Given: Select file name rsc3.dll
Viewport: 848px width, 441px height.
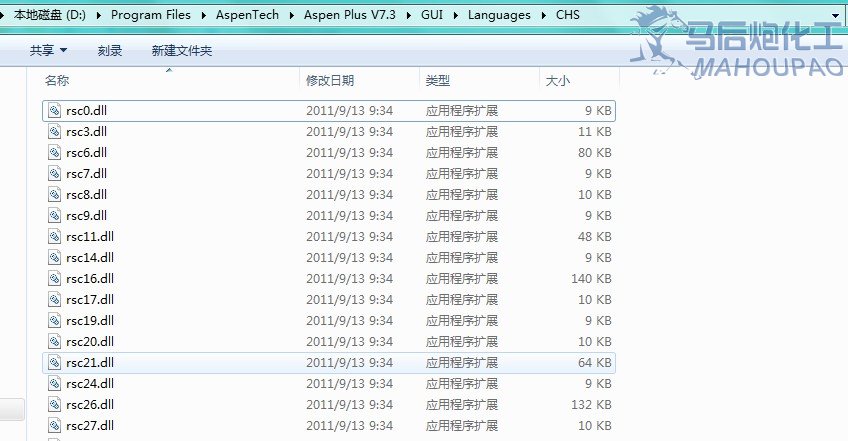Looking at the screenshot, I should click(87, 131).
